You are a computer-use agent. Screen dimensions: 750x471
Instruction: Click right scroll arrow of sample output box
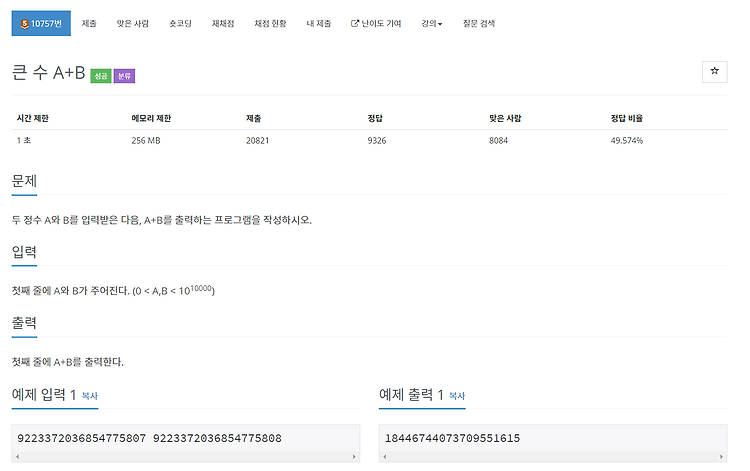[721, 457]
